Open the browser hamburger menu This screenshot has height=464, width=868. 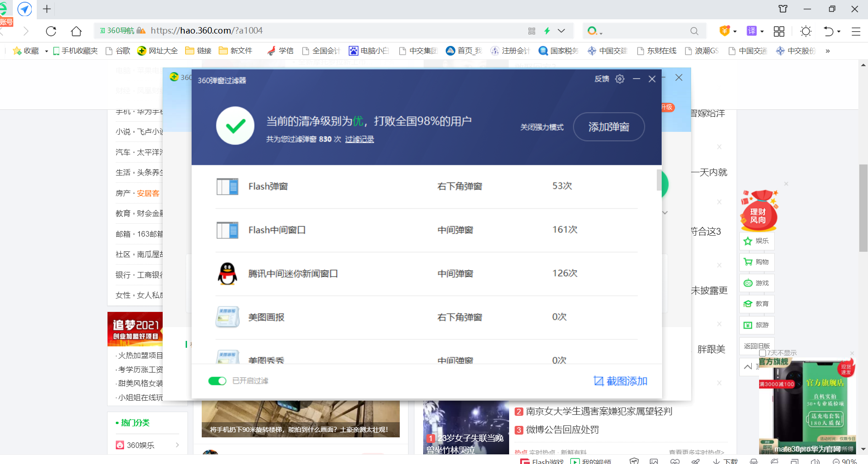click(x=856, y=31)
